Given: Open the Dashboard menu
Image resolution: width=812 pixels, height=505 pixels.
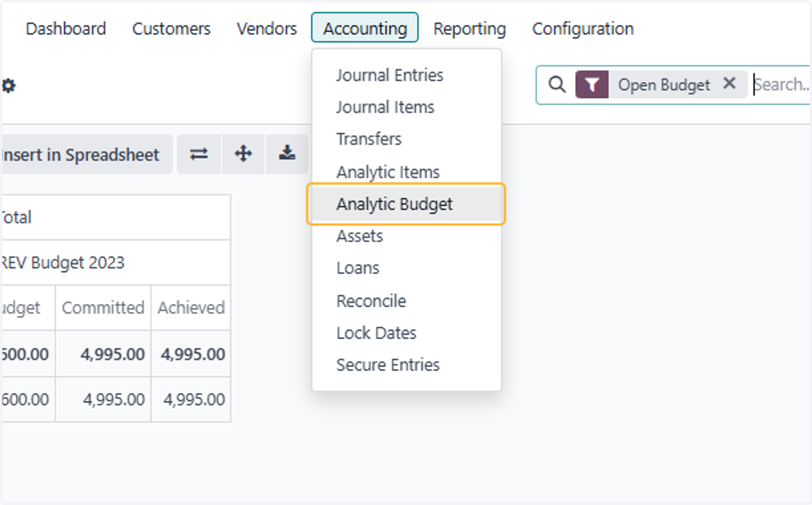Looking at the screenshot, I should pyautogui.click(x=66, y=28).
